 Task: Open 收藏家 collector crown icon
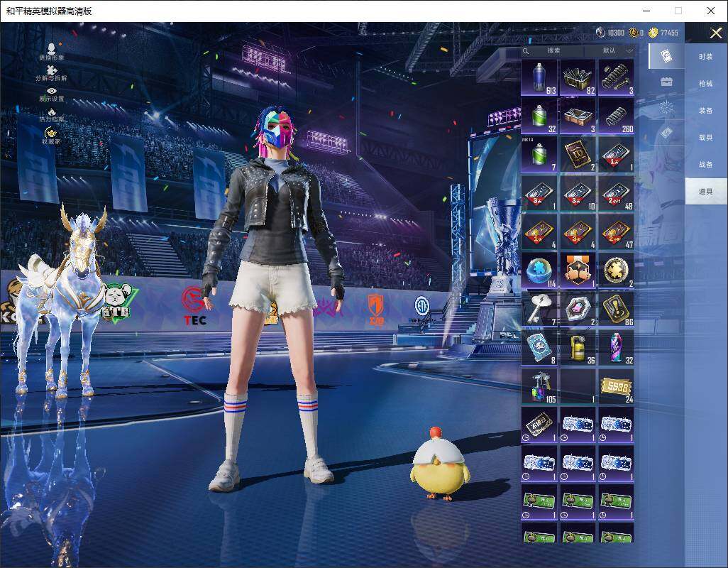pyautogui.click(x=52, y=136)
